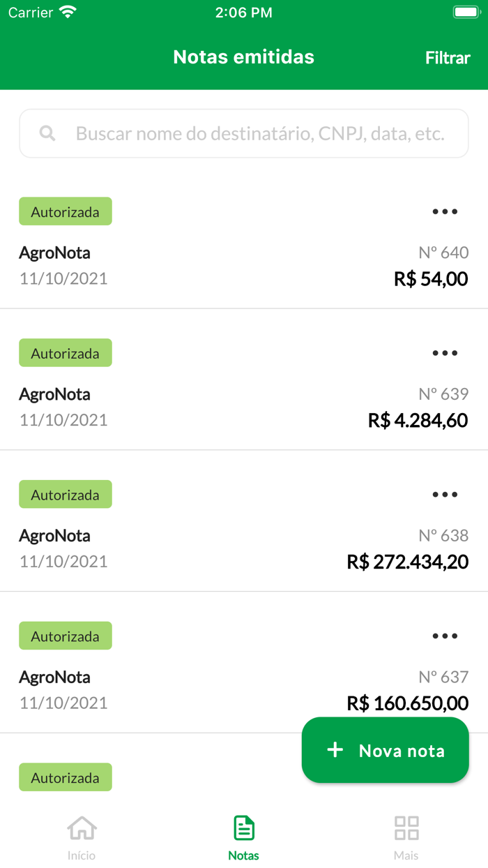Image resolution: width=488 pixels, height=868 pixels.
Task: Open the three-dot menu for note Nº 640
Action: pos(444,211)
